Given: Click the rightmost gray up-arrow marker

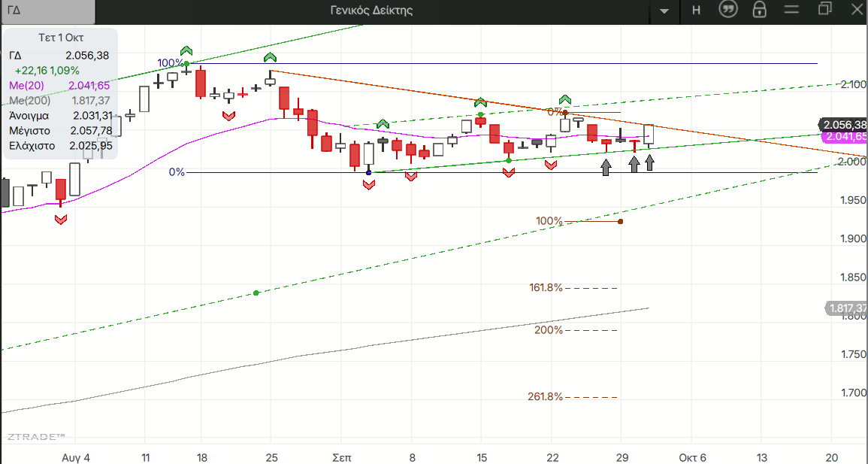Looking at the screenshot, I should [x=649, y=162].
